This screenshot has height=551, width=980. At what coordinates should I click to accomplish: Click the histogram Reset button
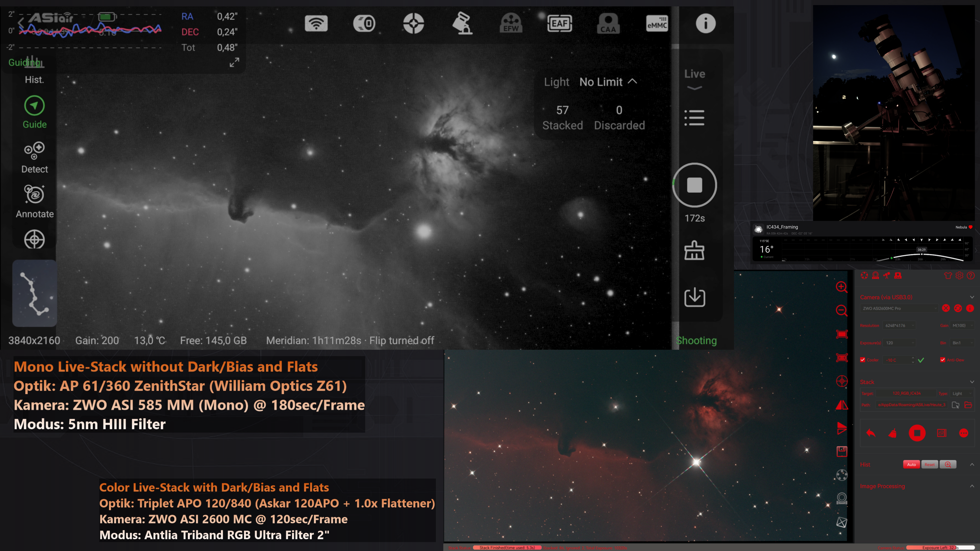(929, 464)
